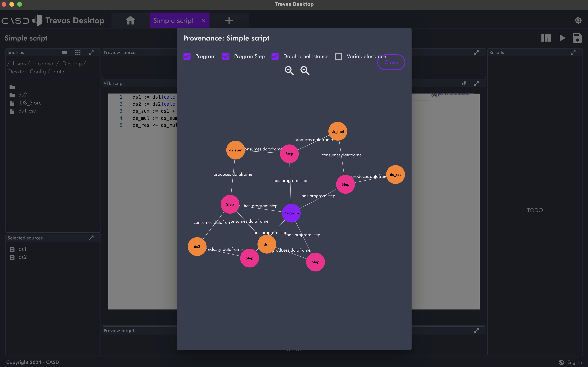Screen dimensions: 588x367
Task: Click Step node producing ds_res
Action: (345, 184)
